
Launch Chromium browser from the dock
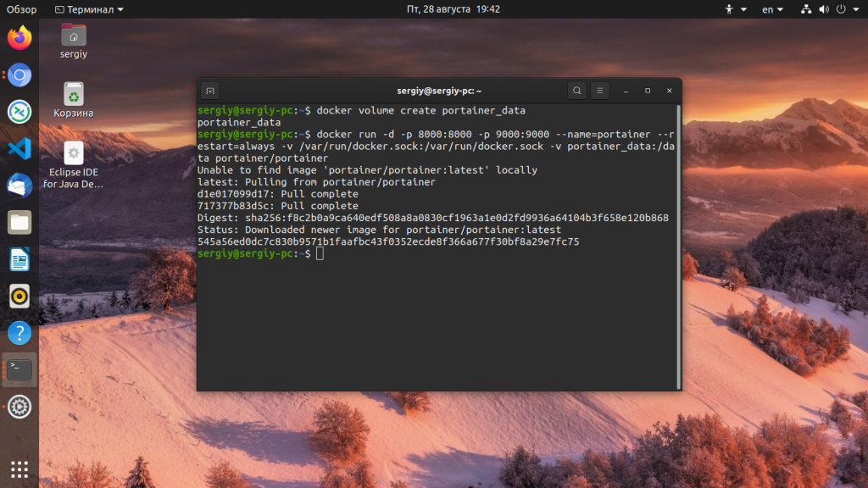tap(19, 75)
